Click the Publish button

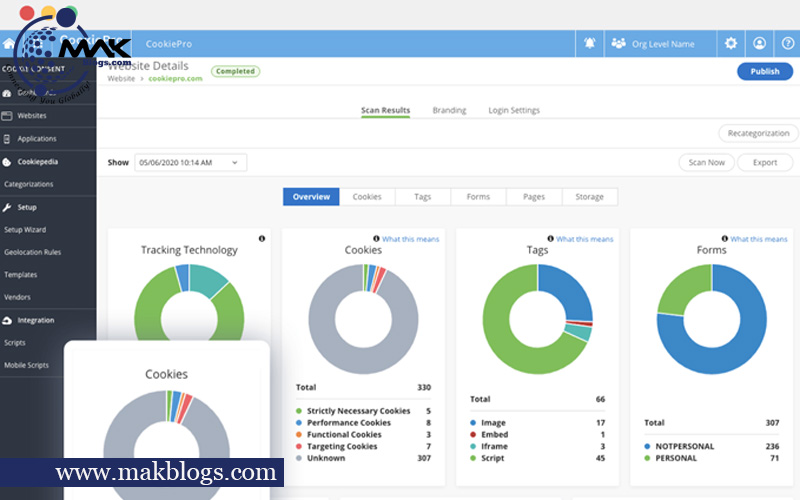(765, 71)
